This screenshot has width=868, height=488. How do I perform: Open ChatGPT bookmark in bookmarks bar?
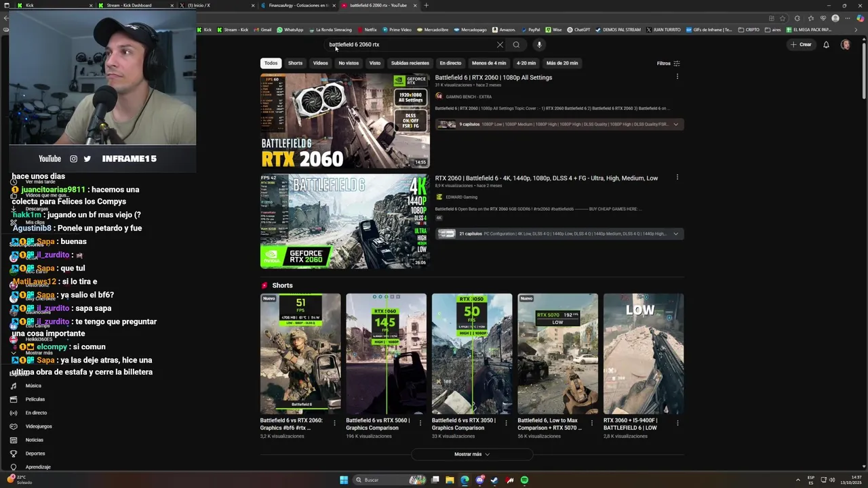click(x=578, y=30)
